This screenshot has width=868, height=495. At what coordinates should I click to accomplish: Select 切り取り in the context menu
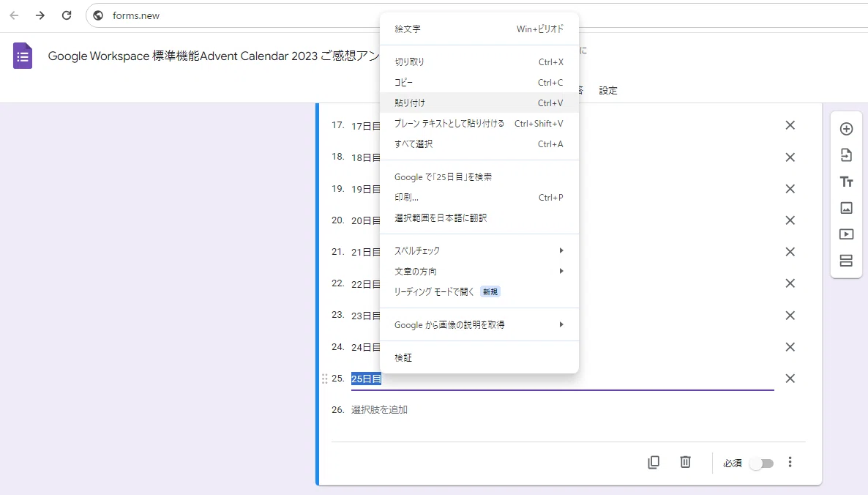(x=479, y=62)
